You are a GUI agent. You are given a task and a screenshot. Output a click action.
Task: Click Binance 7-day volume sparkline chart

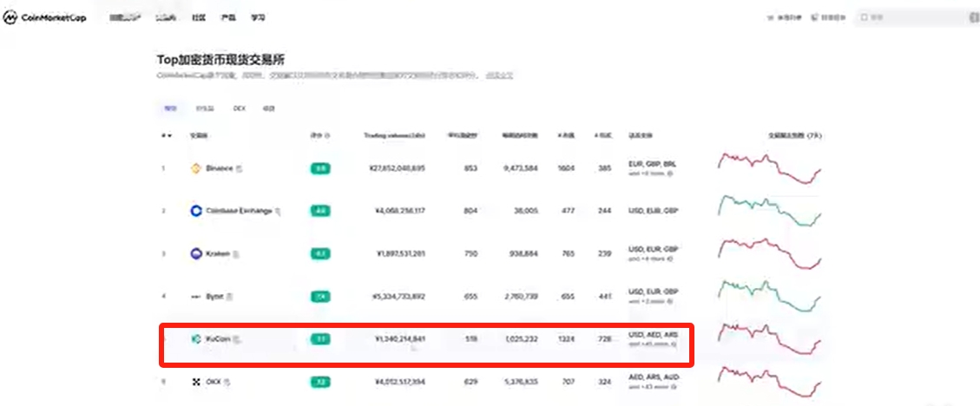coord(769,168)
